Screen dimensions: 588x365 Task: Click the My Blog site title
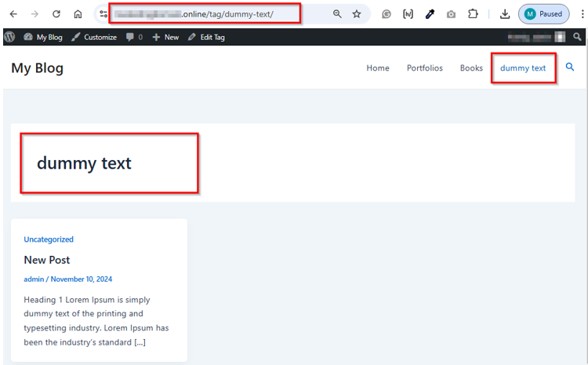coord(37,68)
